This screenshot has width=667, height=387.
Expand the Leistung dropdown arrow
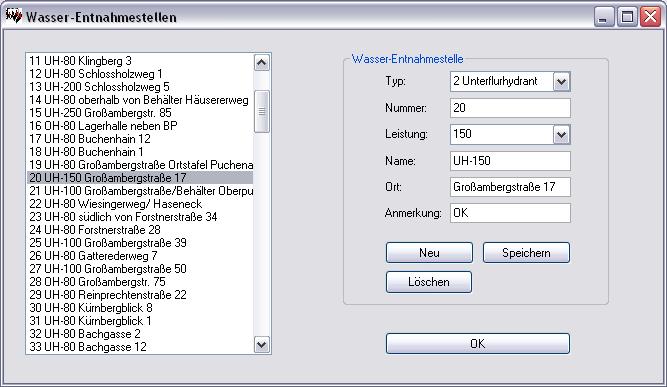tap(561, 135)
